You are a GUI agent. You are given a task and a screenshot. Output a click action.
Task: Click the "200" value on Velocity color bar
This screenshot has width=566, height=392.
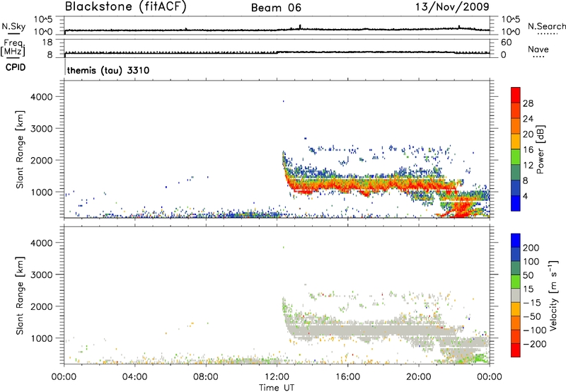click(x=531, y=248)
